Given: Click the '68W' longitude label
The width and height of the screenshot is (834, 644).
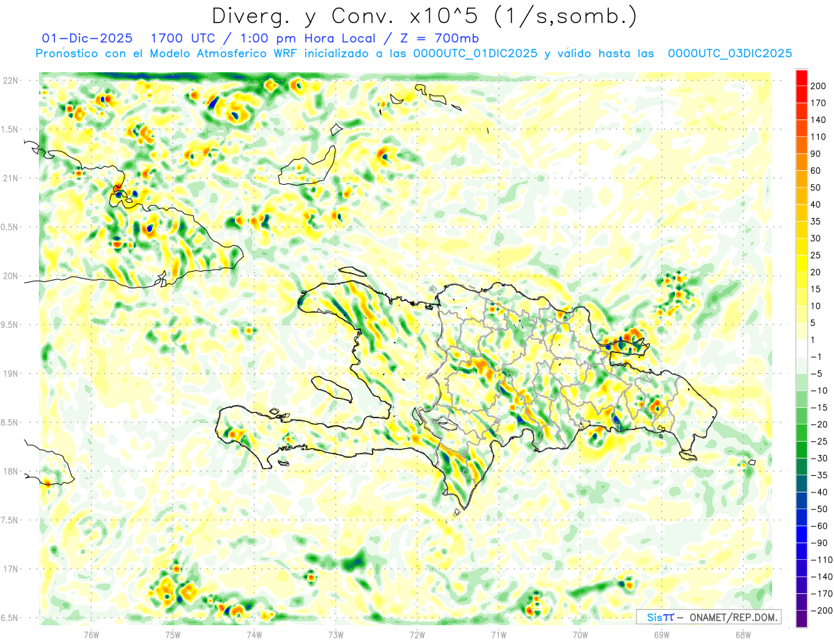Looking at the screenshot, I should 743,634.
